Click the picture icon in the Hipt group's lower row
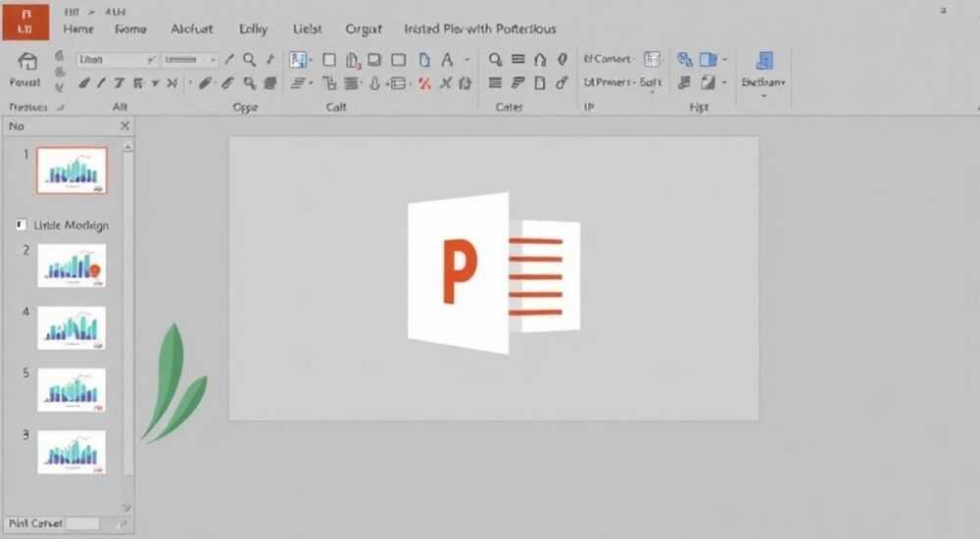 coord(708,82)
